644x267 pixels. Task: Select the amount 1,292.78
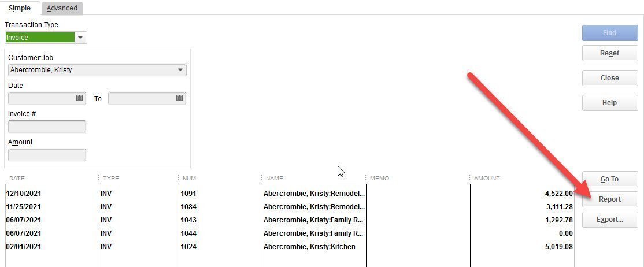[558, 220]
